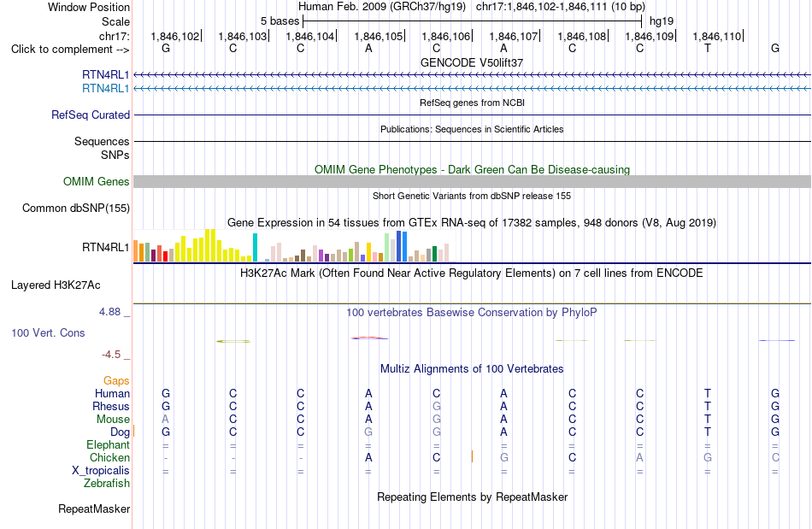The image size is (812, 529).
Task: Click the '5 bases' scale bar label
Action: [279, 21]
